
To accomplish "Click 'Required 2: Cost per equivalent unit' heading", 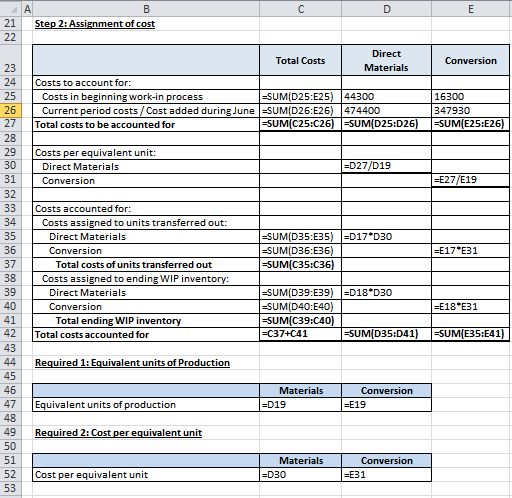I will coord(118,433).
